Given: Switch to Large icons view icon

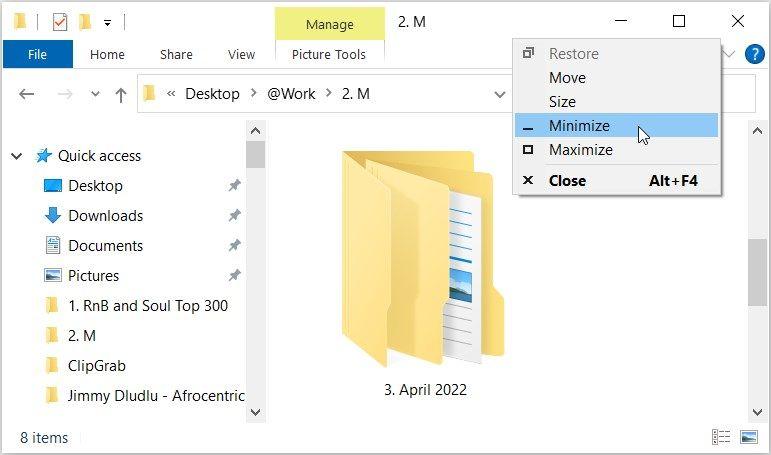Looking at the screenshot, I should [749, 437].
